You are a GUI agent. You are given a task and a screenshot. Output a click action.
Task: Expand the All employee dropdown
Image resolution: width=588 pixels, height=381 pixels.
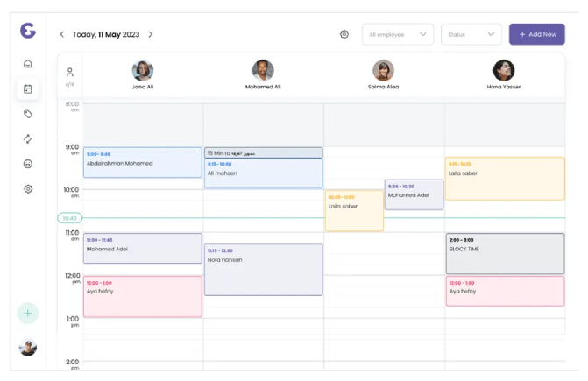point(398,34)
